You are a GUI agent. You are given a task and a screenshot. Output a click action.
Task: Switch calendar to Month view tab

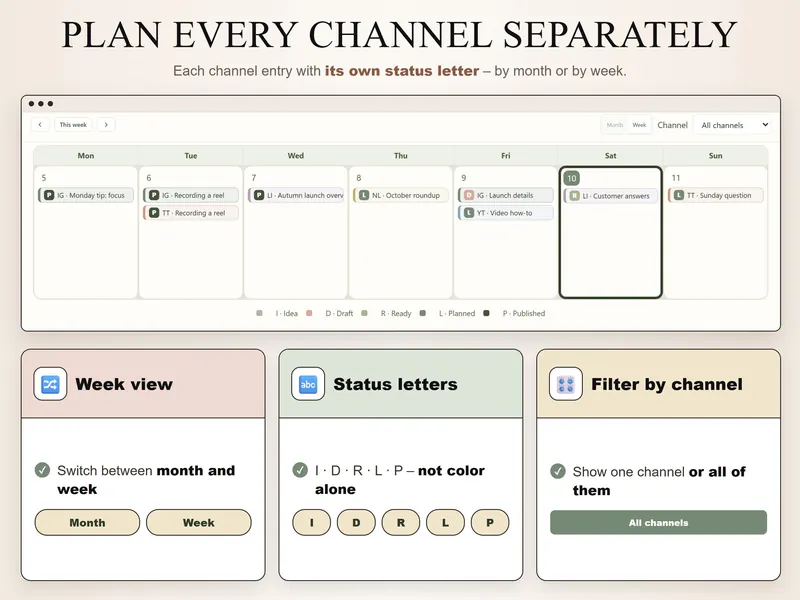point(615,125)
